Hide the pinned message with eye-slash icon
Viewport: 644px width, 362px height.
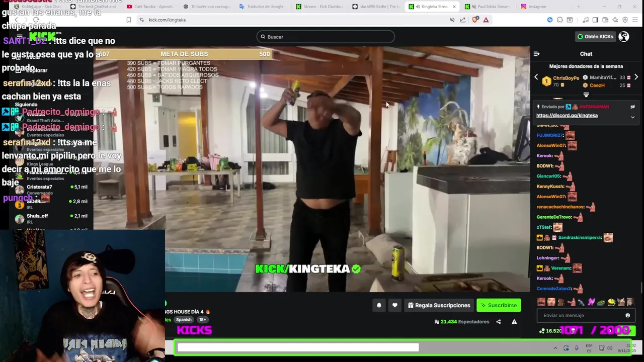tap(632, 107)
